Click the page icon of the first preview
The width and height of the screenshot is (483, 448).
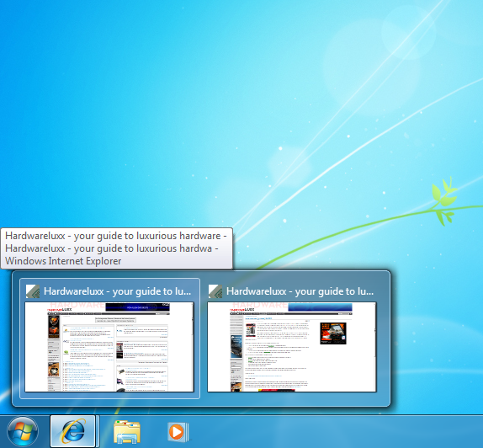[33, 291]
